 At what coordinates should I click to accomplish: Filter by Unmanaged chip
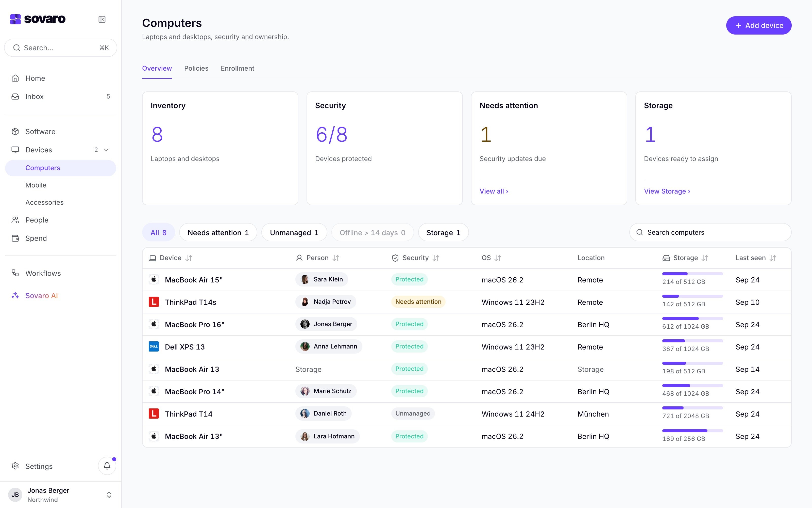click(294, 232)
